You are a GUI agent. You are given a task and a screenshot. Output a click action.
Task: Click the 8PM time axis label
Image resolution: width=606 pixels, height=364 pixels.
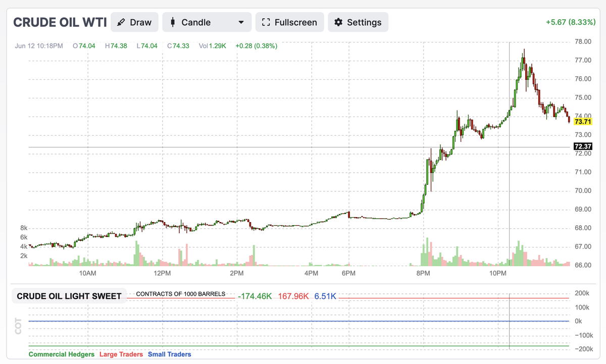(x=423, y=273)
